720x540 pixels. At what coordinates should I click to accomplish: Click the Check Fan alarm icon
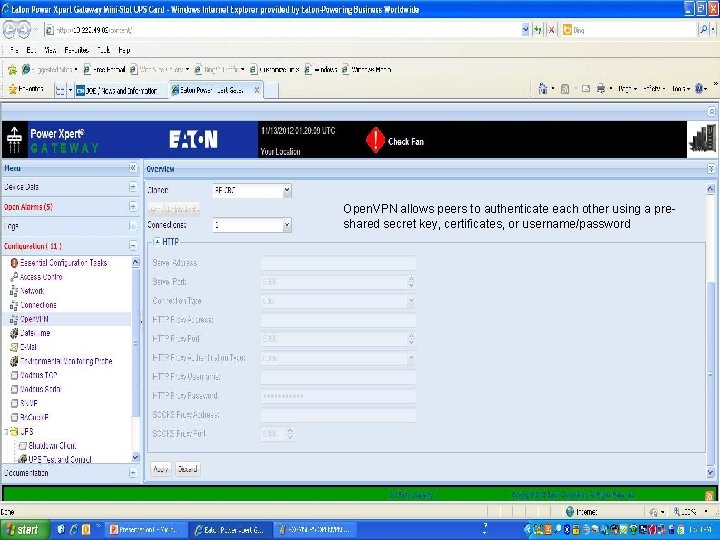coord(375,140)
